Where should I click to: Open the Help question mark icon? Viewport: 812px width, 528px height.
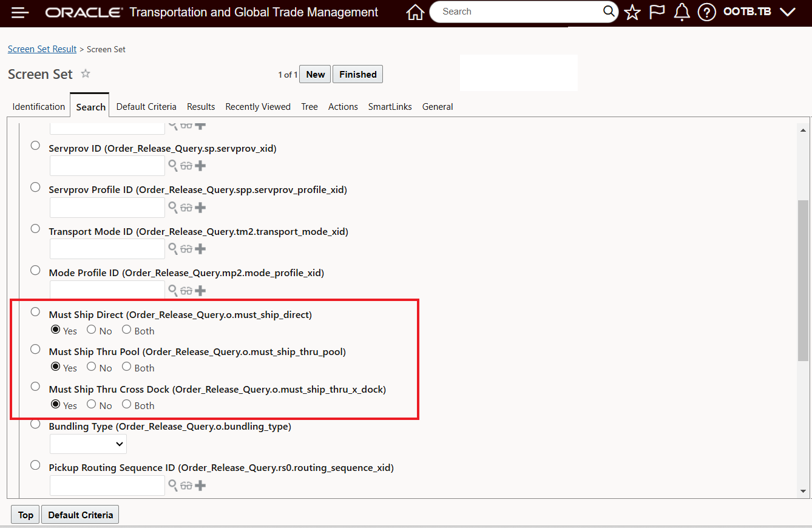(706, 12)
